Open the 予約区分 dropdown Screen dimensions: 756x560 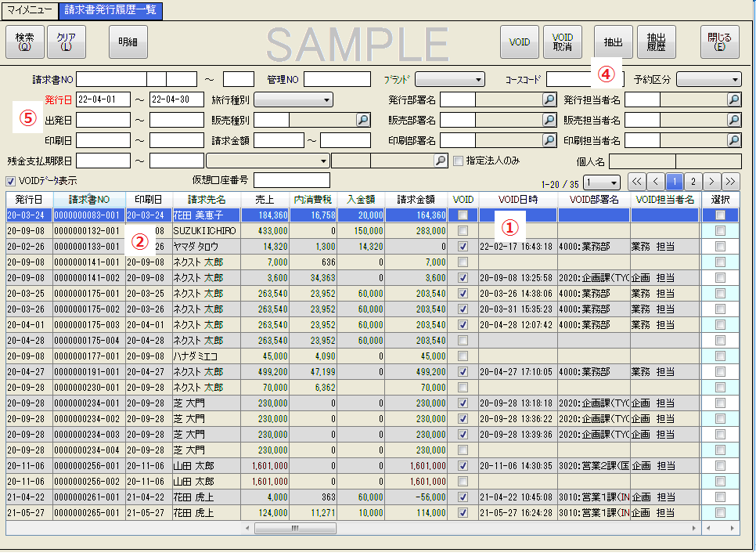pos(709,80)
